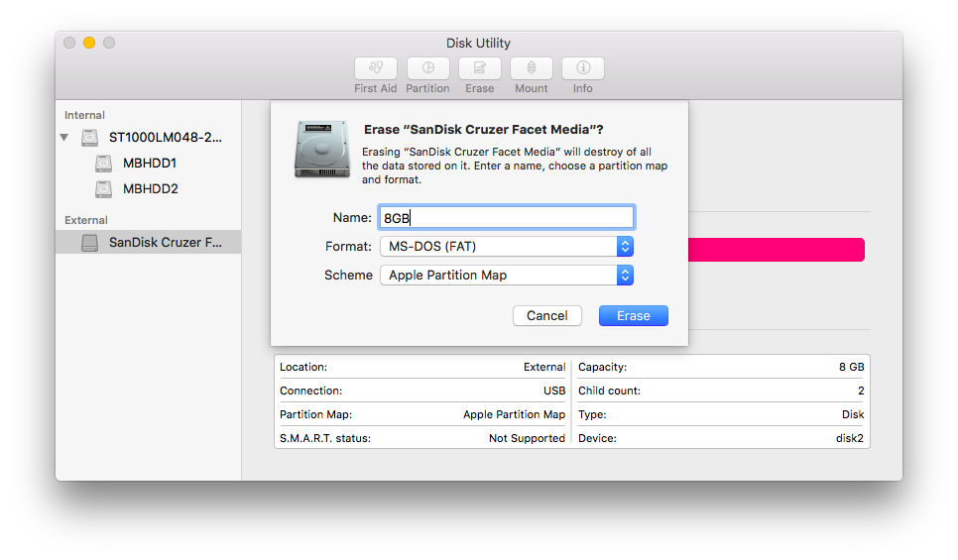This screenshot has height=560, width=958.
Task: Click the Child count value 2
Action: coord(861,391)
